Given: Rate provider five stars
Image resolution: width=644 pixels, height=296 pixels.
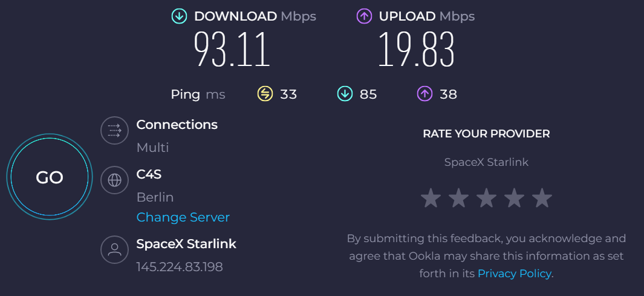Looking at the screenshot, I should pos(542,197).
